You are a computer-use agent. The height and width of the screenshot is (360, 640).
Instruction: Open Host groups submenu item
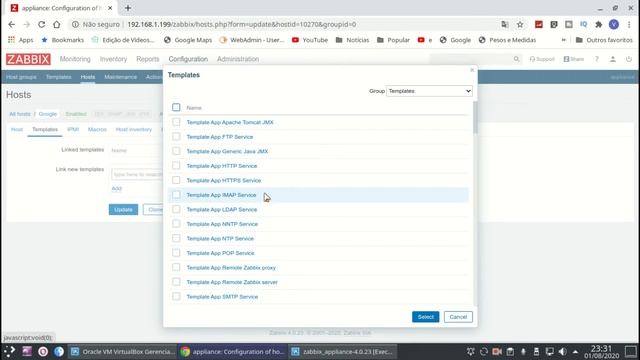(x=21, y=77)
